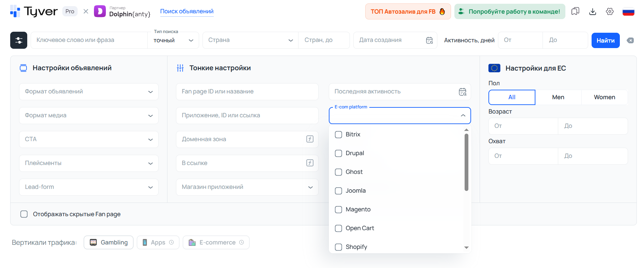
Task: Expand Магазин приложений dropdown
Action: pos(247,187)
